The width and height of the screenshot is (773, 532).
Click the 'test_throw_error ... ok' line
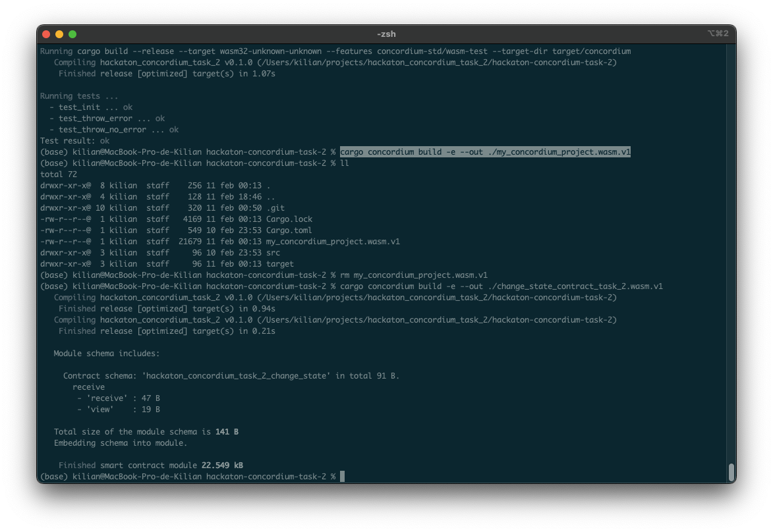[x=107, y=119]
